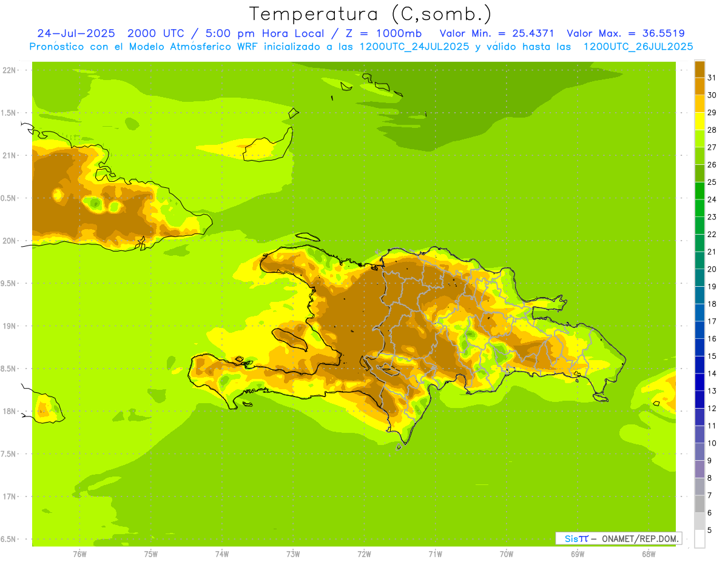Click the "73W" longitude label
Image resolution: width=728 pixels, height=562 pixels.
coord(293,554)
